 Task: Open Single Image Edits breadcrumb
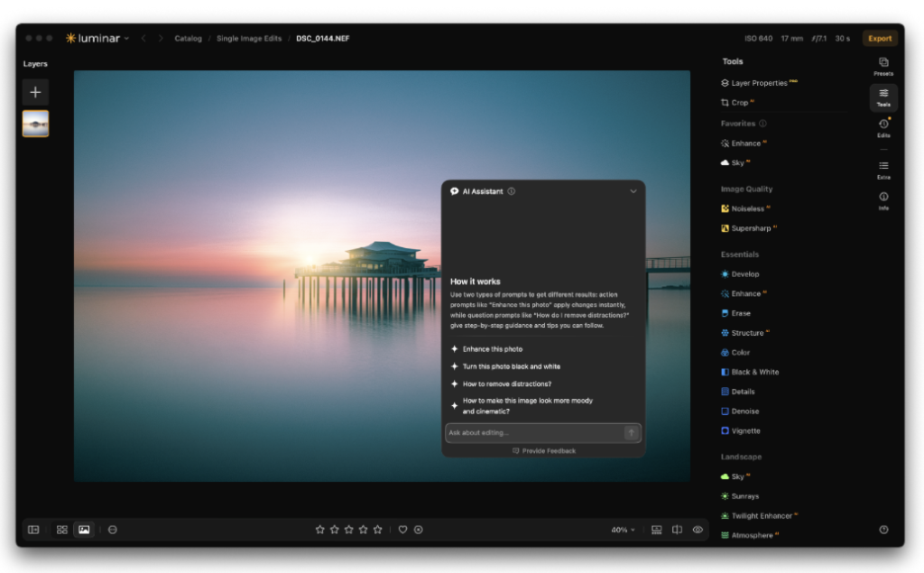[x=249, y=38]
